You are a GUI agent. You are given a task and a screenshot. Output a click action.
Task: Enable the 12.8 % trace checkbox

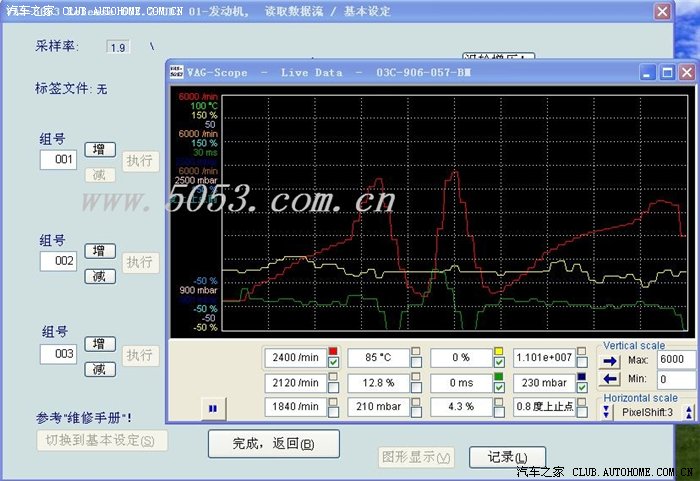click(x=416, y=387)
